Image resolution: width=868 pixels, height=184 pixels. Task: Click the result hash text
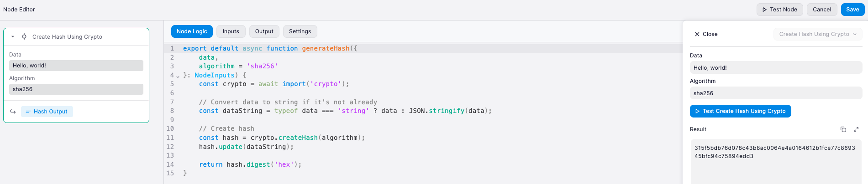pyautogui.click(x=774, y=152)
